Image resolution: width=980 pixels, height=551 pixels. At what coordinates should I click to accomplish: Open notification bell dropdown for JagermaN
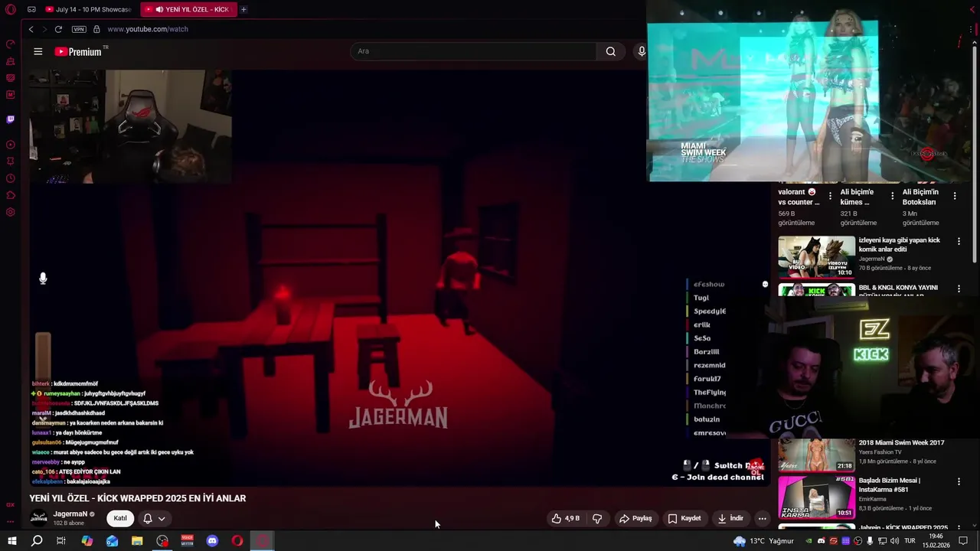pos(154,518)
